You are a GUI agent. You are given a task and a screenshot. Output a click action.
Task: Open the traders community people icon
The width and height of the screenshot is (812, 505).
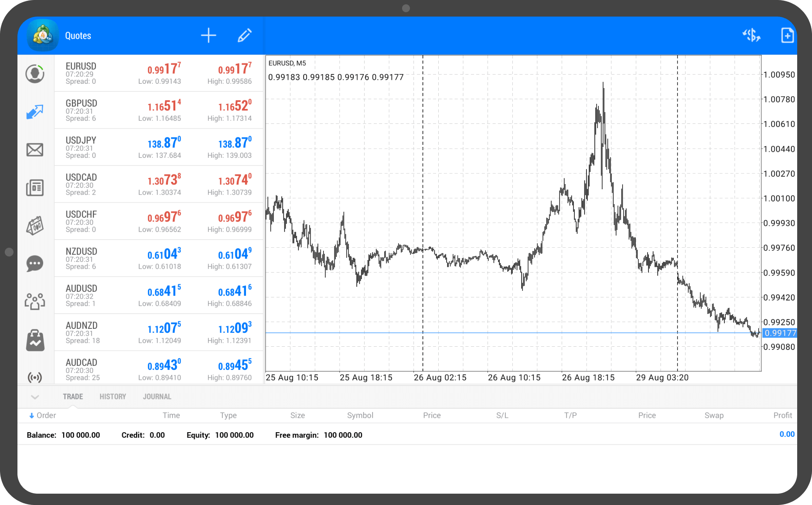(35, 301)
